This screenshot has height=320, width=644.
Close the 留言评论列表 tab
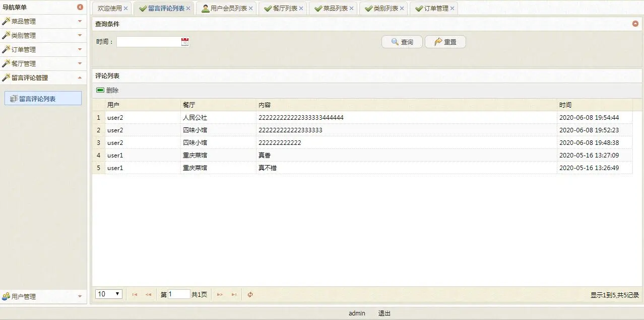[x=188, y=9]
